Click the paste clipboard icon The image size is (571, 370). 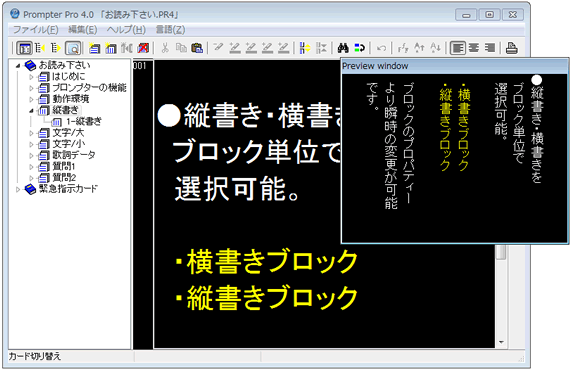(197, 48)
